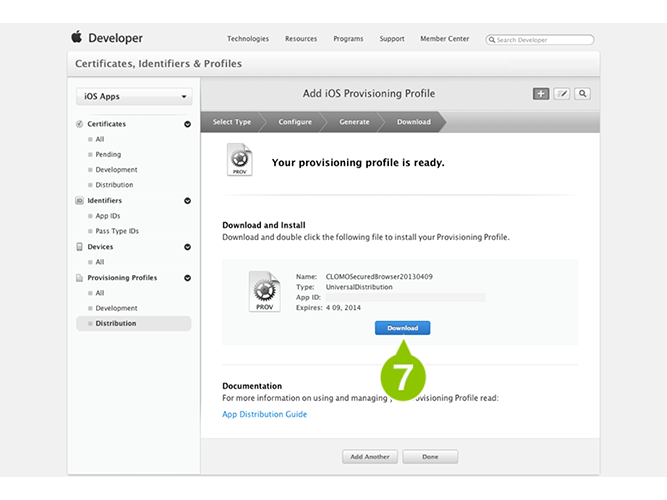667x500 pixels.
Task: Collapse the Provisioning Profiles section arrow
Action: (x=187, y=278)
